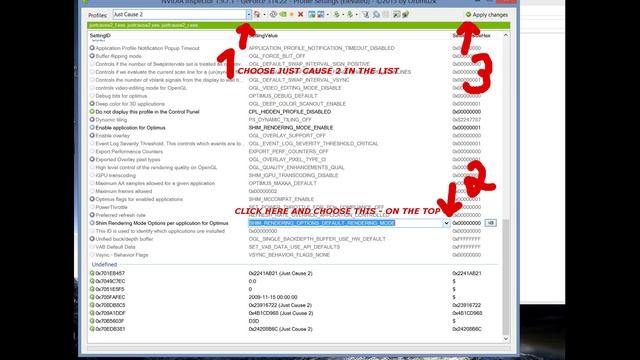The width and height of the screenshot is (640, 360).
Task: Click green gear icon beside Do not display this profile
Action: point(92,111)
